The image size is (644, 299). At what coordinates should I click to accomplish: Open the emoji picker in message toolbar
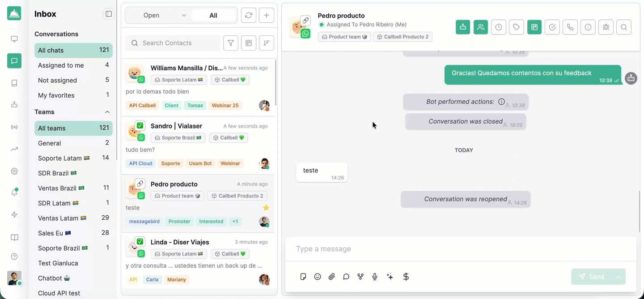pyautogui.click(x=318, y=277)
